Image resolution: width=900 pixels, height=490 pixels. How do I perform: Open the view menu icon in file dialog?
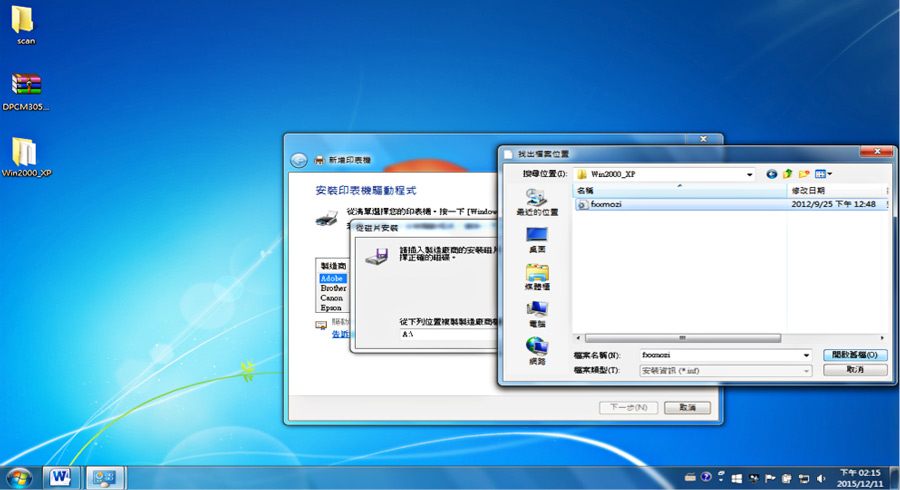[823, 174]
